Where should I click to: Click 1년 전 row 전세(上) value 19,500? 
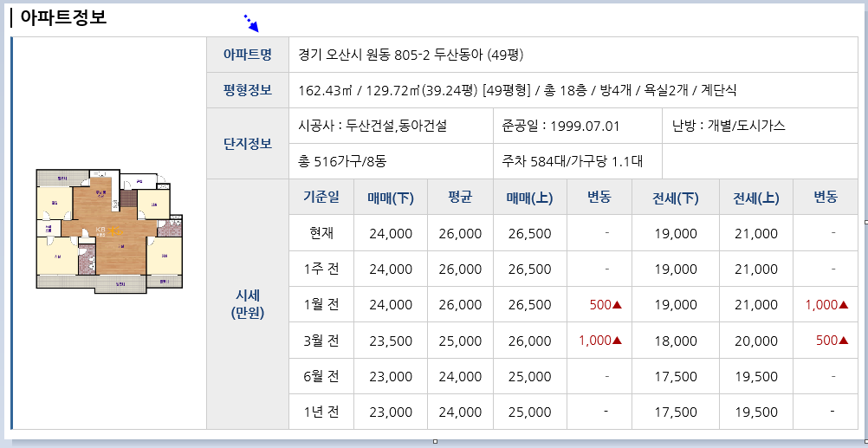tap(756, 412)
